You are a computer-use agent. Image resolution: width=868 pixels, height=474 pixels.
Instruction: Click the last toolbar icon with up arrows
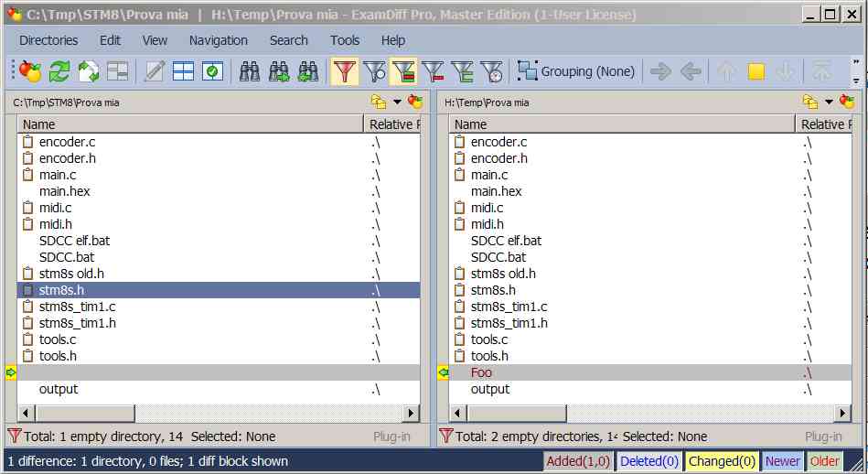point(821,71)
